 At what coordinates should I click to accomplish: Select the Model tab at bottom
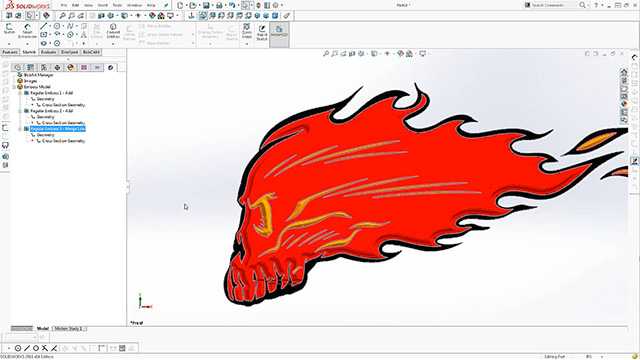[x=42, y=329]
